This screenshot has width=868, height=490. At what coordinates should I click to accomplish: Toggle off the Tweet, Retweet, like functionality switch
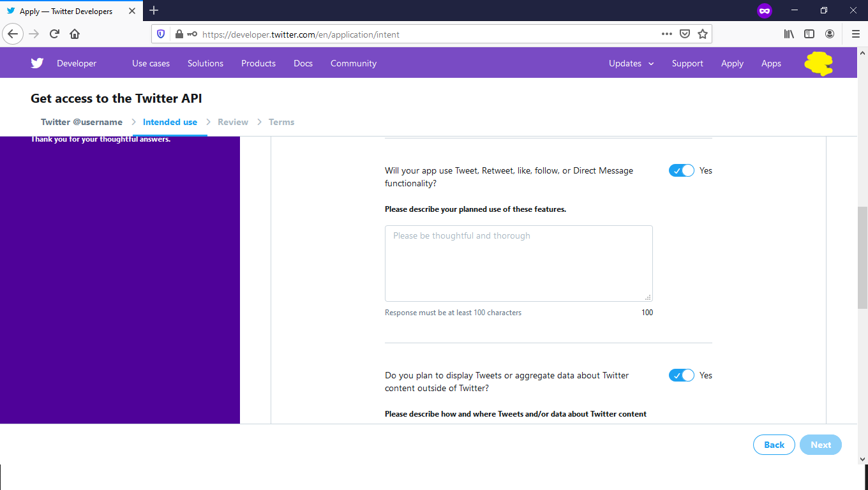pos(681,170)
